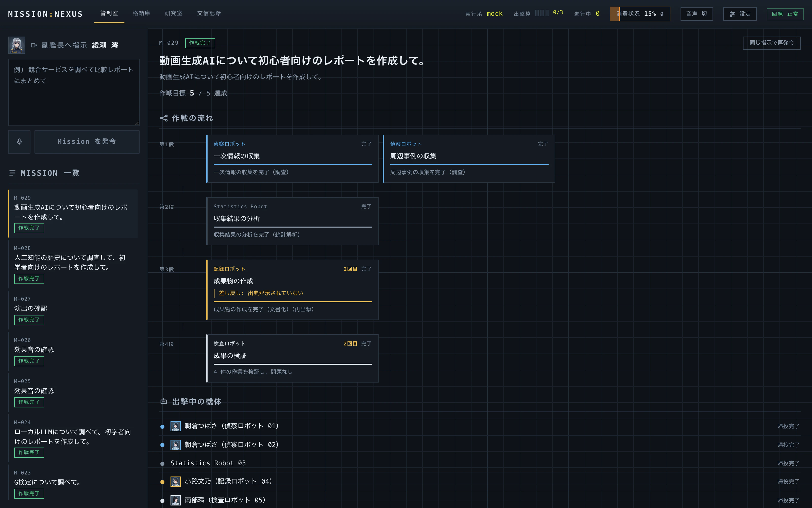The image size is (812, 508).
Task: Switch to the 格納庫 tab
Action: coord(141,13)
